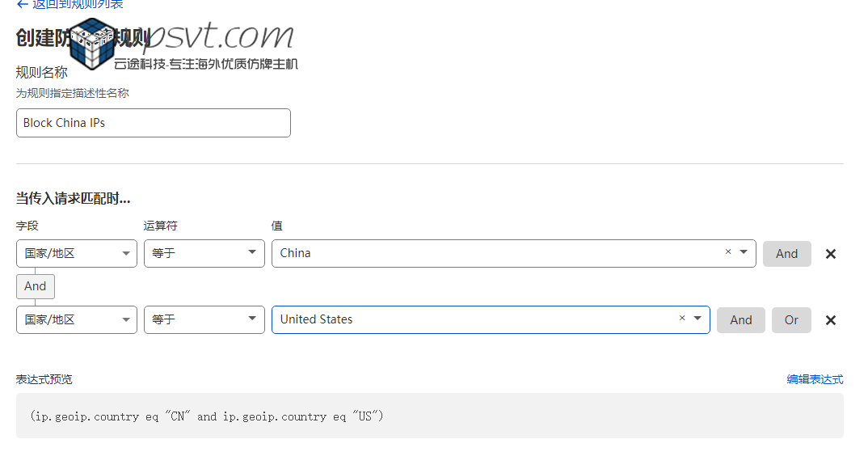Open the second row 国家/地区 field dropdown
The height and width of the screenshot is (452, 868).
pyautogui.click(x=77, y=319)
